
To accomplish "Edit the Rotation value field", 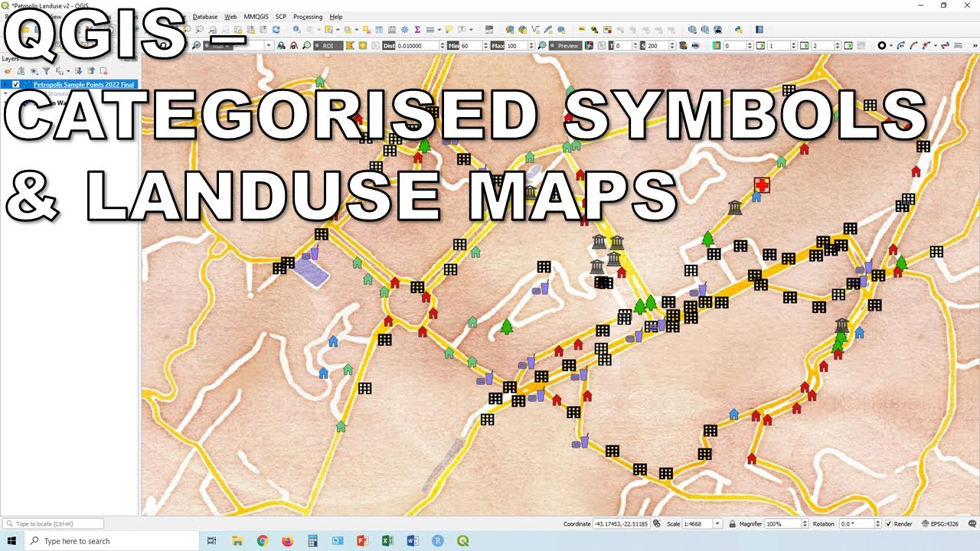I will (858, 523).
